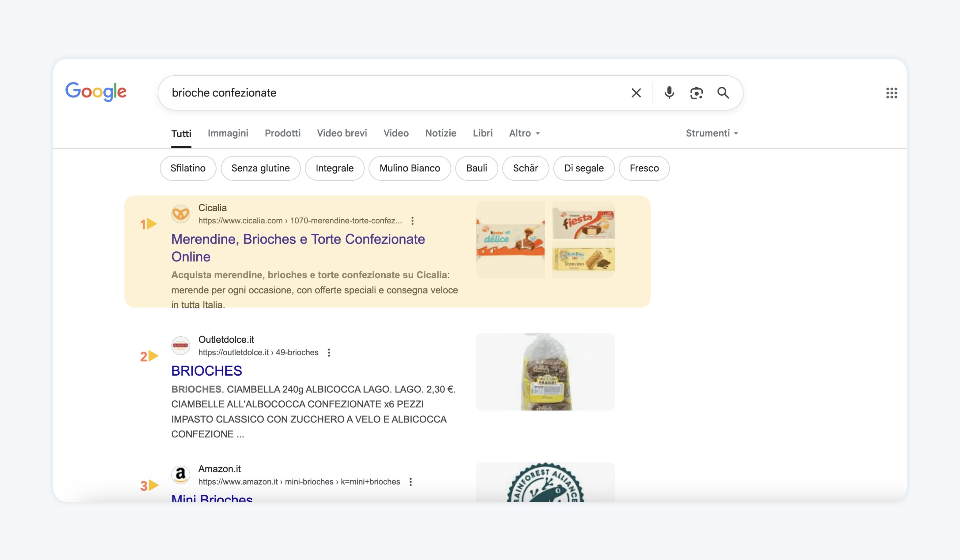960x560 pixels.
Task: Click the Amazon.it favicon
Action: (180, 475)
